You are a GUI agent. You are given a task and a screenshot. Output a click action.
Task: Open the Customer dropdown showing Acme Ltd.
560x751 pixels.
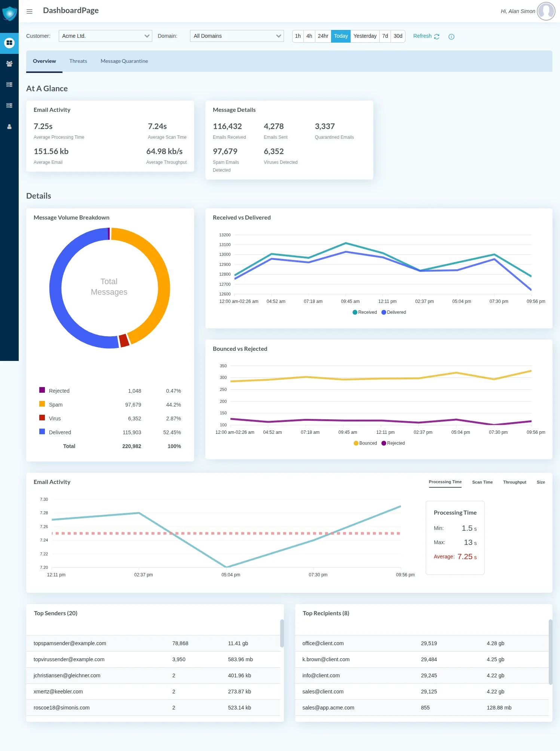coord(105,36)
